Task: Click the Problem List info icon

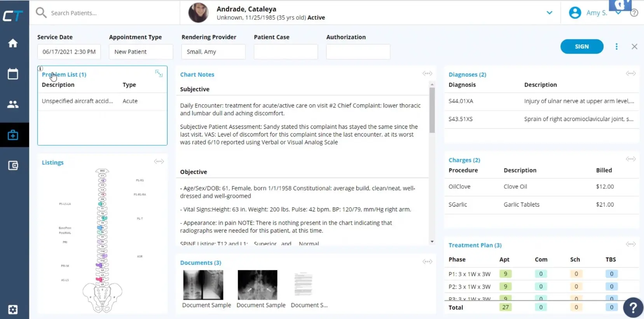Action: coord(40,68)
